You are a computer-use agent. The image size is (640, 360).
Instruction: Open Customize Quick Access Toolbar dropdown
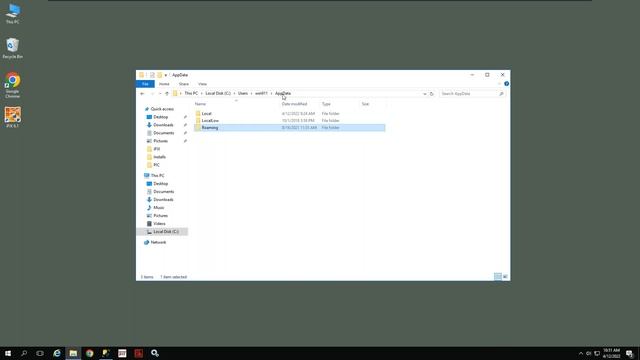tap(166, 75)
